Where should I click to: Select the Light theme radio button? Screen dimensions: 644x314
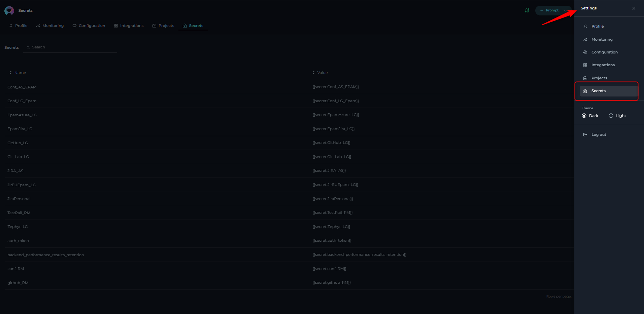611,116
